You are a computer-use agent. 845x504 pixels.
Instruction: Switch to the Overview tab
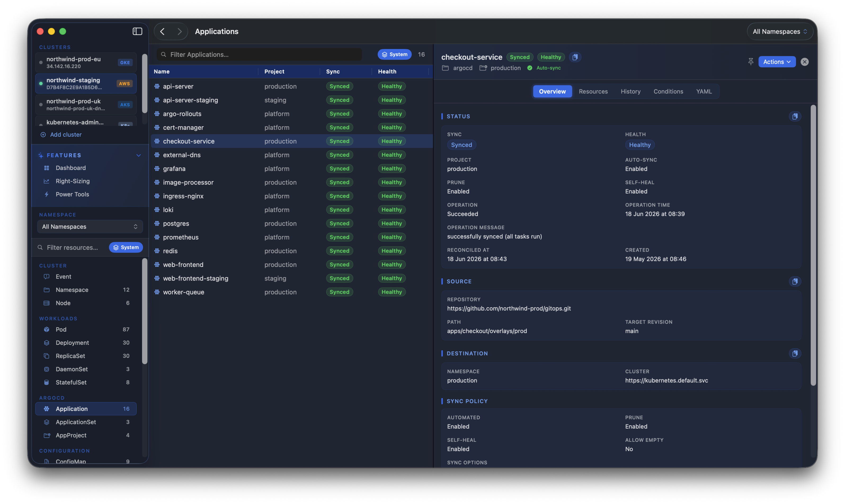tap(552, 91)
